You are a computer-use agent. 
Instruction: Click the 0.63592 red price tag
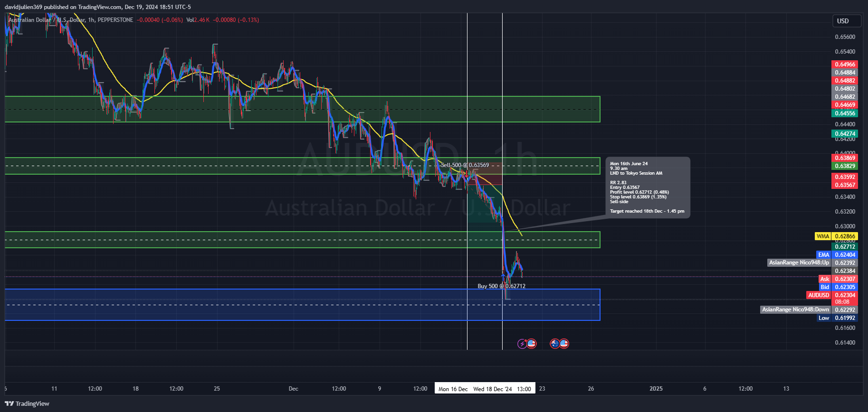845,177
